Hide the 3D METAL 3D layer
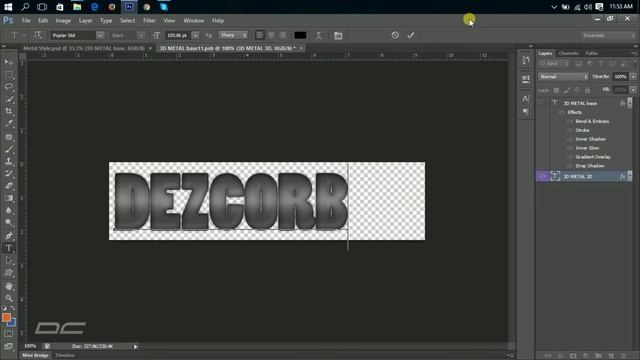This screenshot has width=640, height=360. click(542, 176)
